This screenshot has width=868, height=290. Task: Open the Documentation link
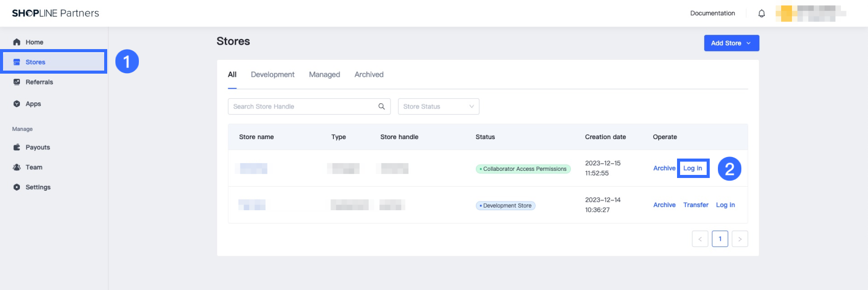[x=712, y=13]
